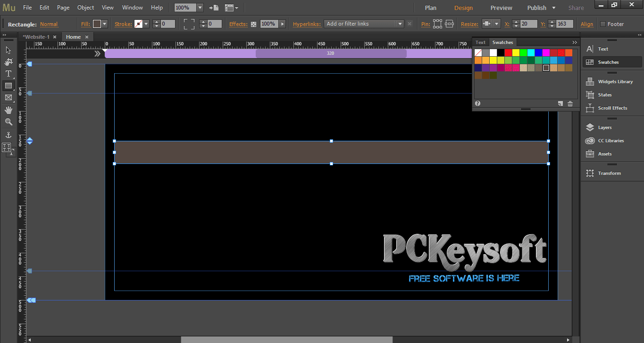644x343 pixels.
Task: Click the Align link
Action: click(x=587, y=24)
